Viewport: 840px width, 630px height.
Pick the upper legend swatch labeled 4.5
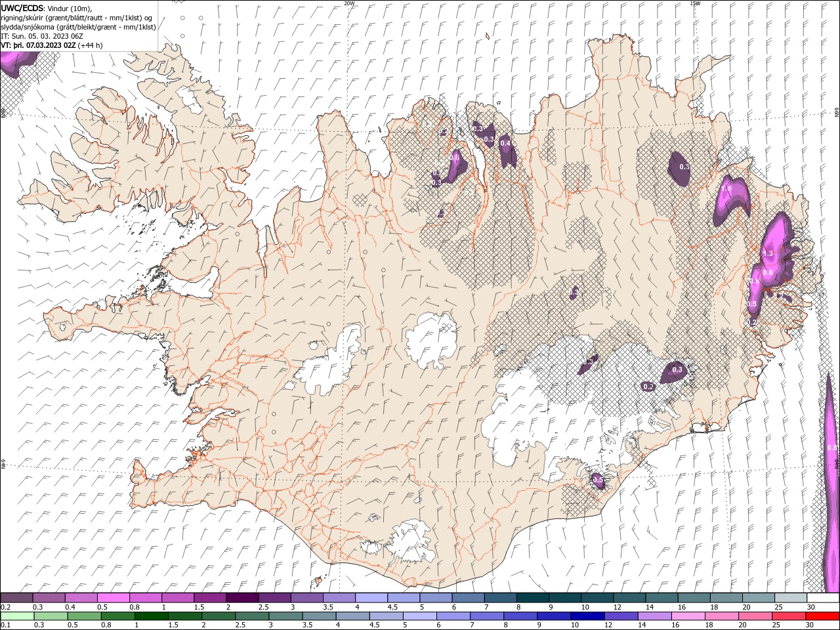404,598
